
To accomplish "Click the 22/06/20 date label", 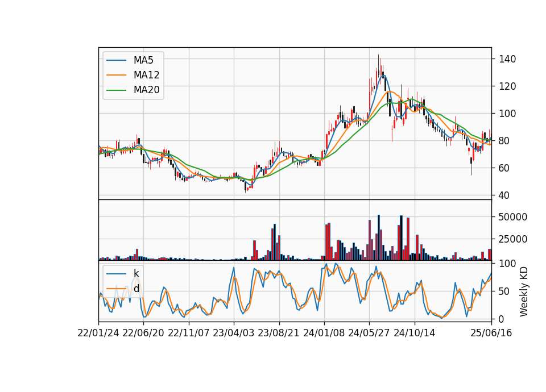I will 143,333.
